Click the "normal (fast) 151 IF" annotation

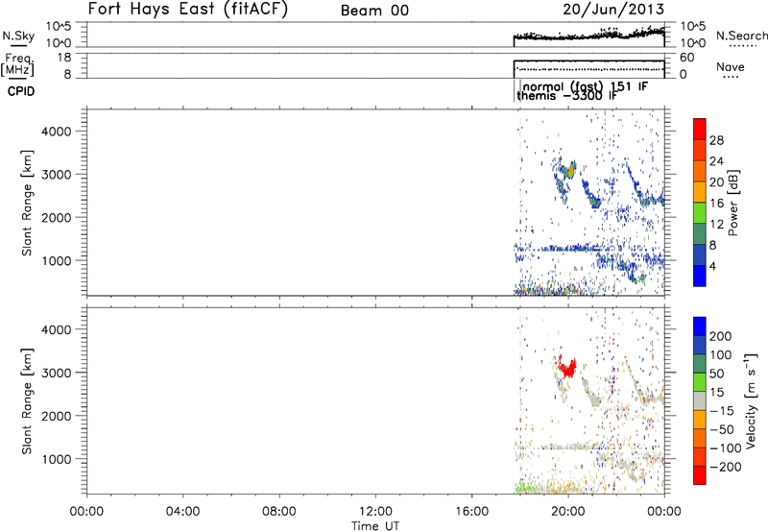586,86
